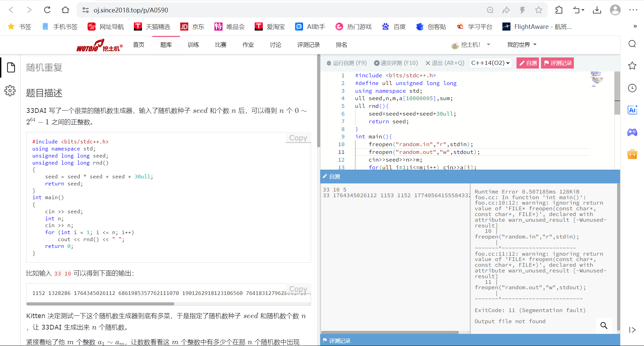Open the browser extensions puzzle icon
This screenshot has width=644, height=346.
pyautogui.click(x=559, y=10)
